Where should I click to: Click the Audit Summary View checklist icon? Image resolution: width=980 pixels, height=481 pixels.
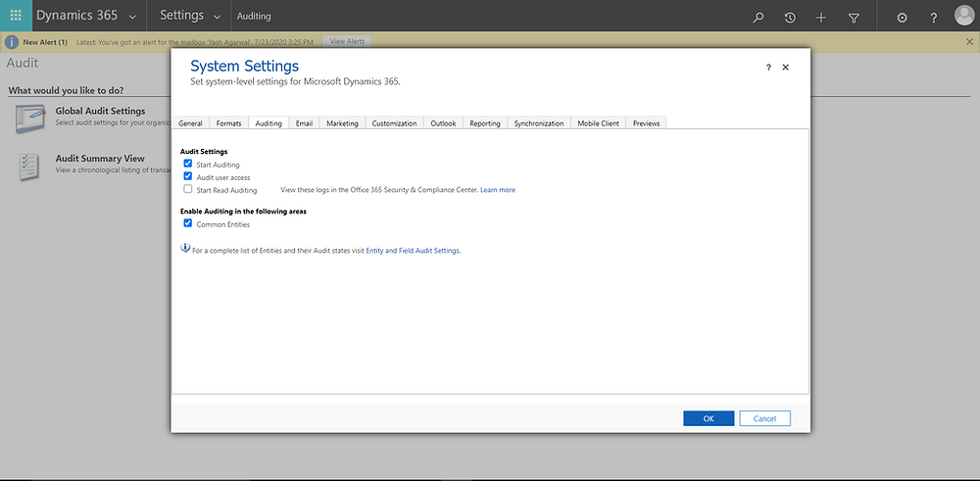(29, 167)
